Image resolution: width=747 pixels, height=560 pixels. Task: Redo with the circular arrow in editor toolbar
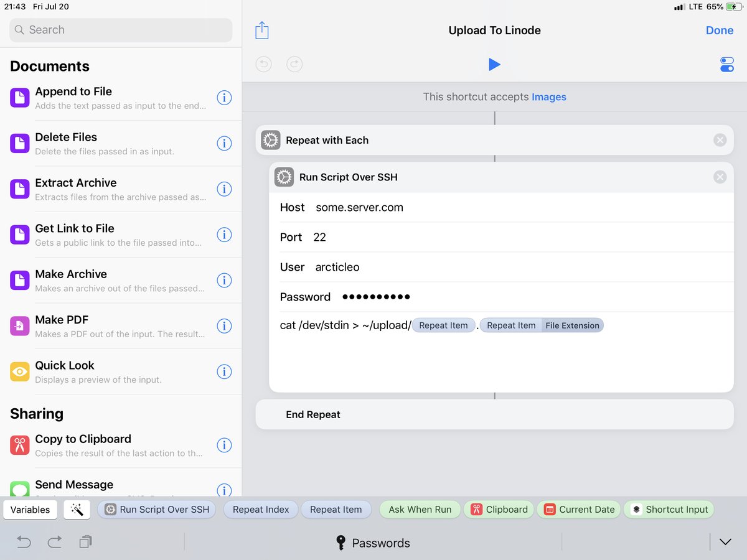point(294,64)
